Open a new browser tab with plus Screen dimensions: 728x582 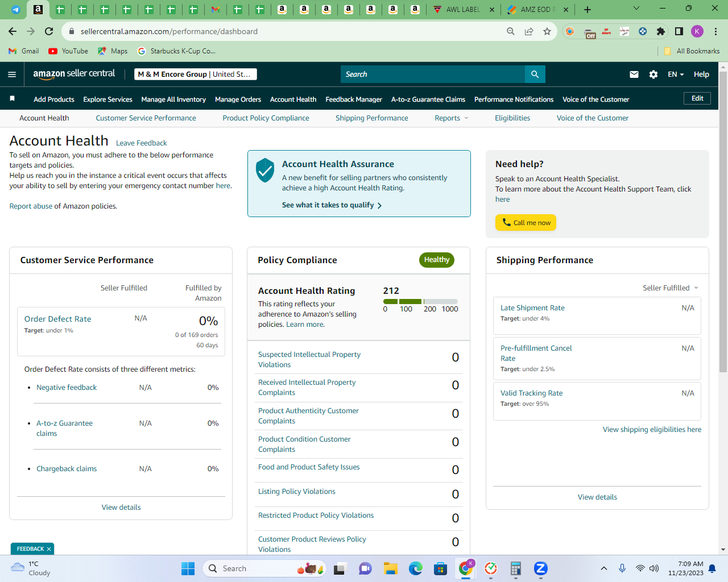click(x=588, y=10)
